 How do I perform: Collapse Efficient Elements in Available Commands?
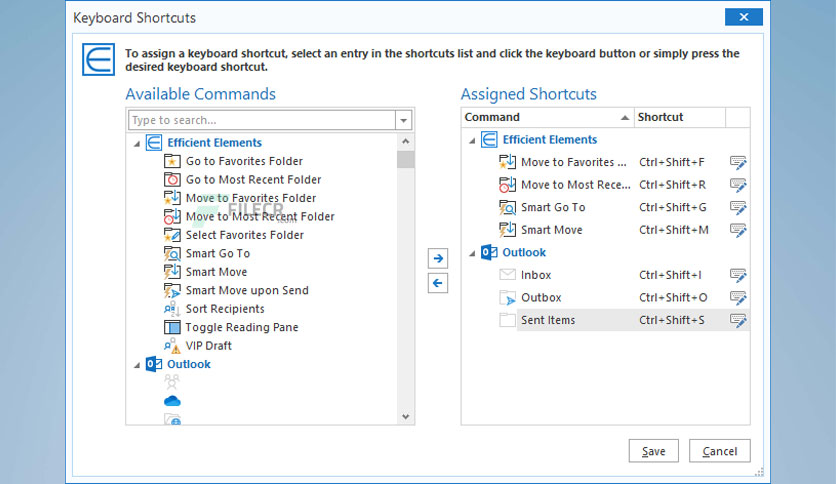pyautogui.click(x=137, y=143)
